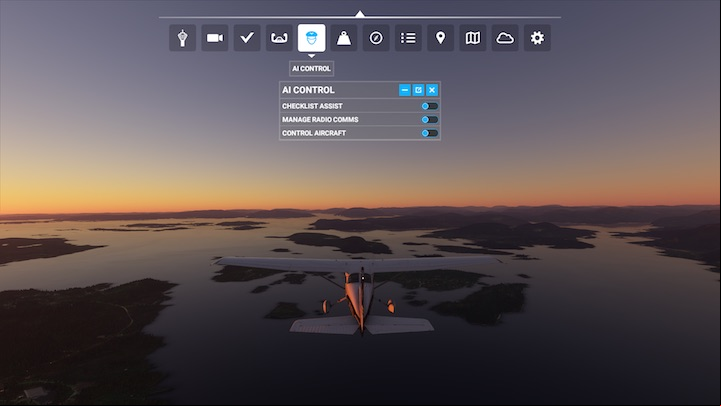Click the highlighted AI Control pilot icon
This screenshot has height=406, width=721.
tap(311, 38)
